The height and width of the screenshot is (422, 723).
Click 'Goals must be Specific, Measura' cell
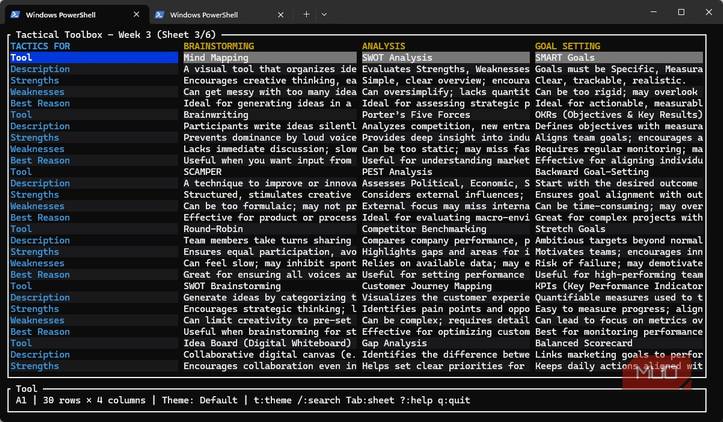[x=619, y=69]
